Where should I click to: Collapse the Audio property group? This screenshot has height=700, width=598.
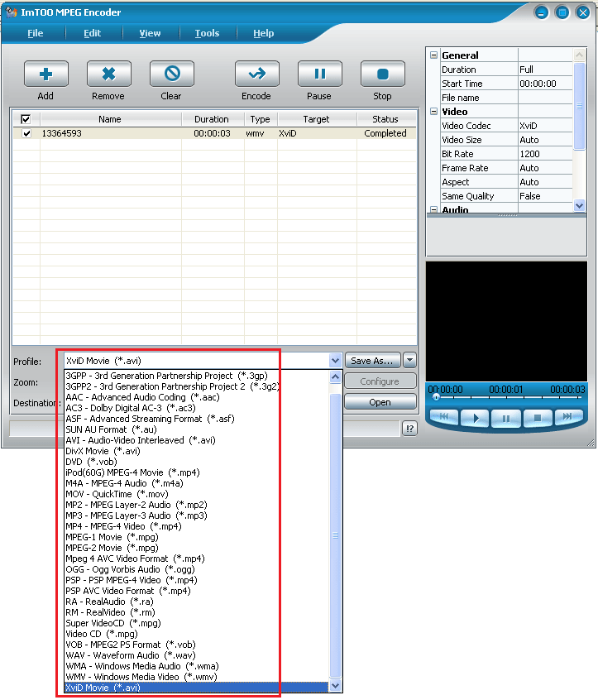click(433, 209)
